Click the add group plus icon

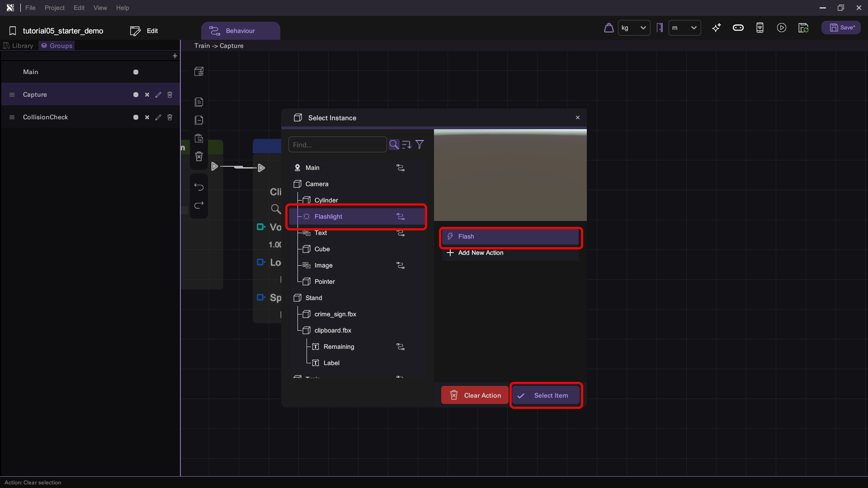(x=175, y=56)
